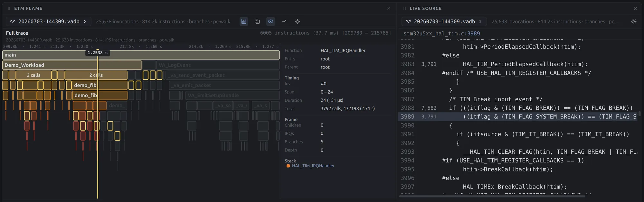Click the instruction range summary 6005 instructions

coord(326,33)
